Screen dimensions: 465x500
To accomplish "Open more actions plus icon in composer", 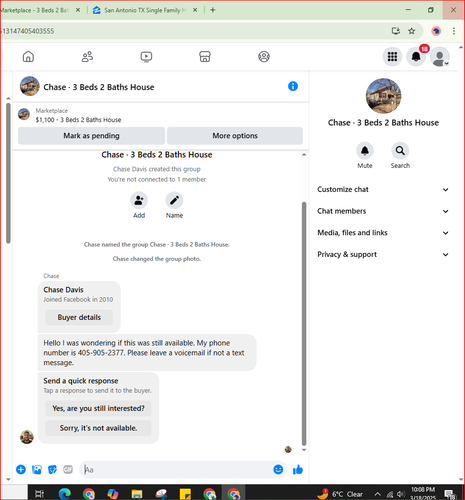I will (21, 470).
